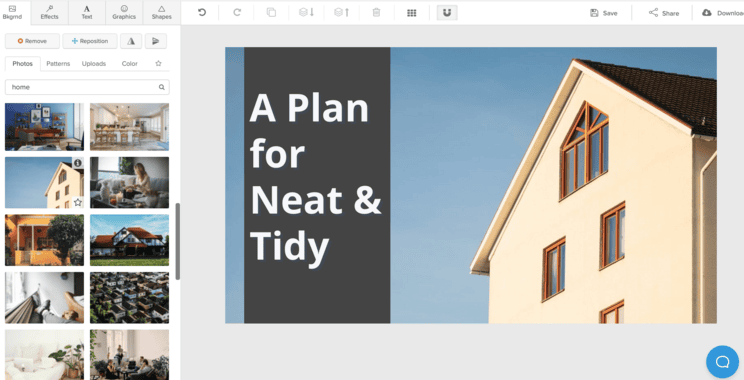Favorite the house photo with star

click(78, 203)
